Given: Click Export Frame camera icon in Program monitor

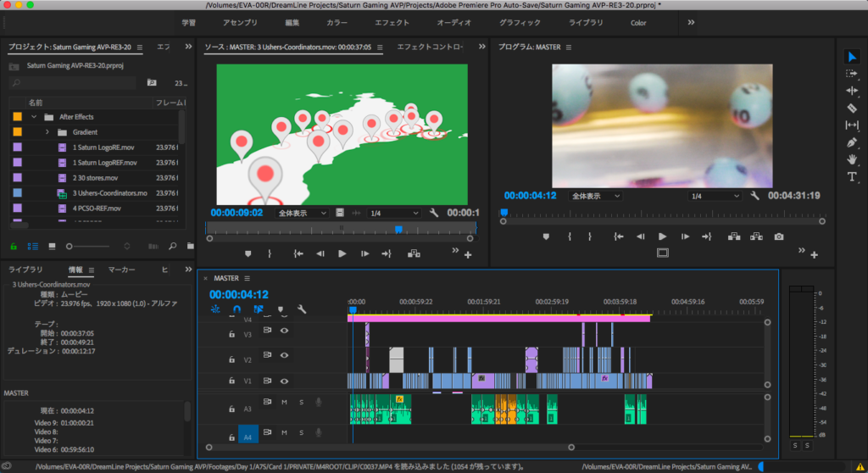Looking at the screenshot, I should pyautogui.click(x=778, y=236).
